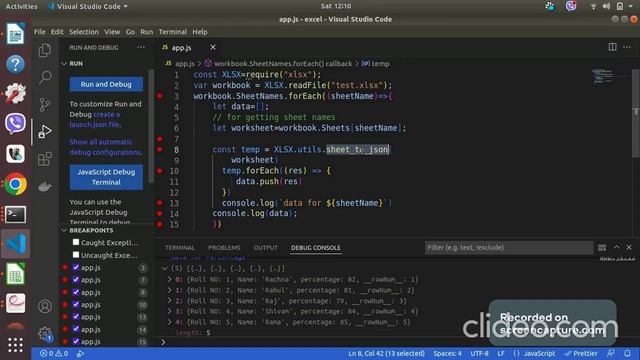Click the editor vertical scrollbar
This screenshot has height=360, width=640.
pos(636,113)
